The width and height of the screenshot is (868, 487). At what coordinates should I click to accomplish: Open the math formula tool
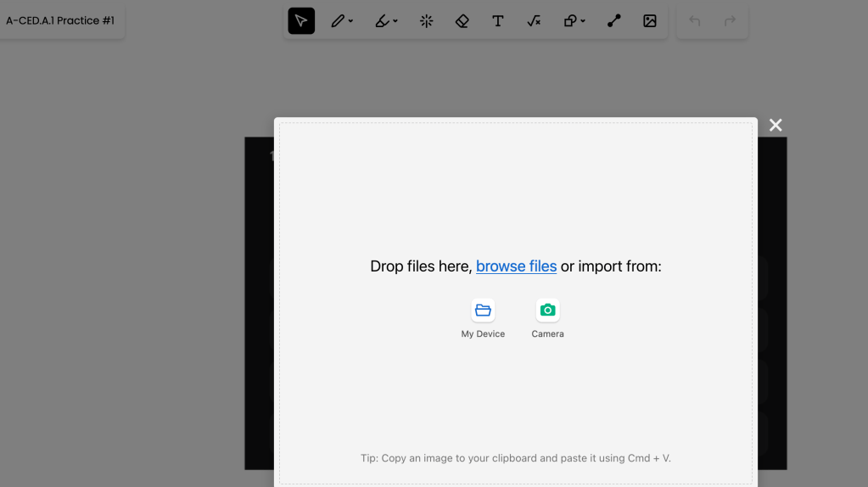534,21
